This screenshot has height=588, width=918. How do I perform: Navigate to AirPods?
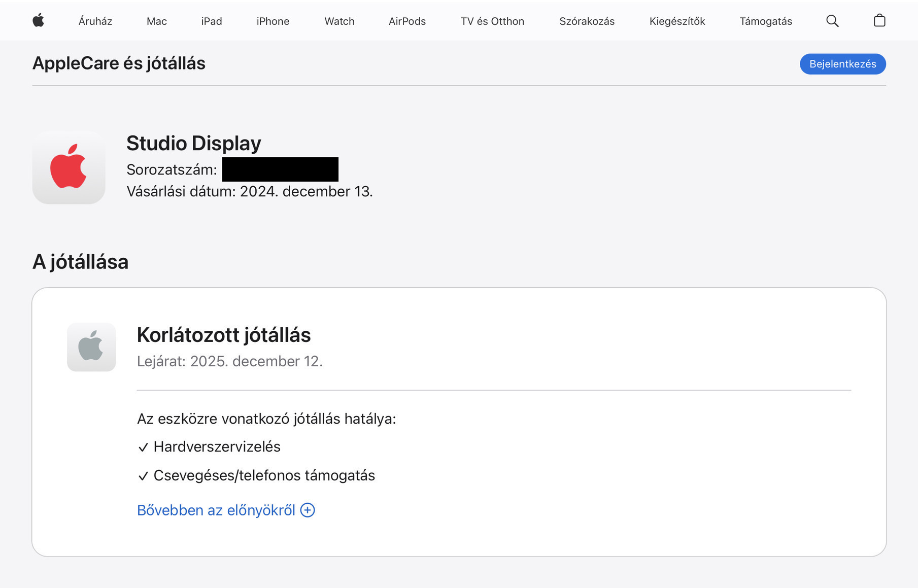(407, 21)
